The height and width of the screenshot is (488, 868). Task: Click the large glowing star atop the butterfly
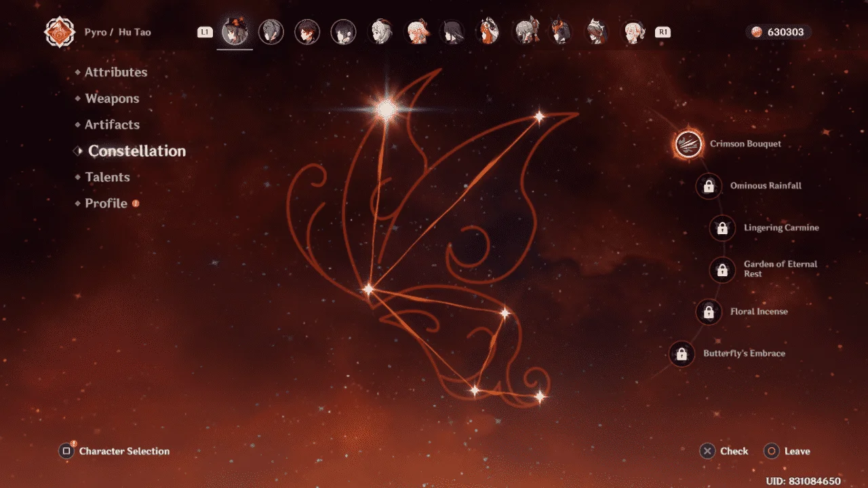(x=386, y=109)
